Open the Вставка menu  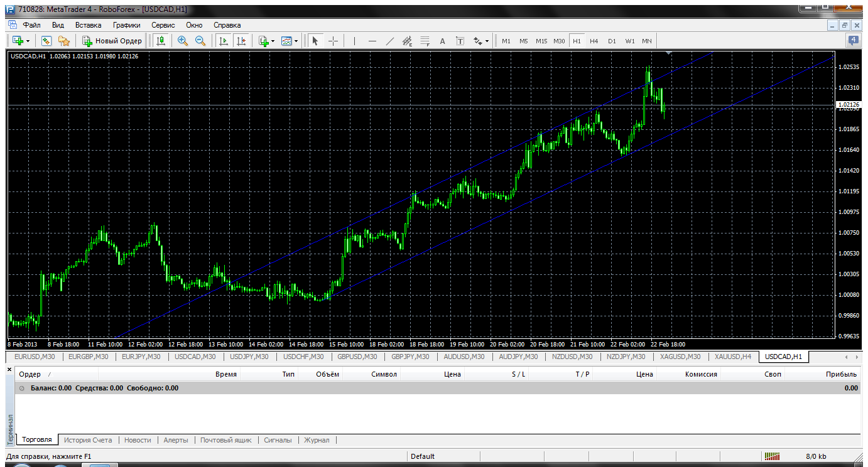tap(88, 25)
